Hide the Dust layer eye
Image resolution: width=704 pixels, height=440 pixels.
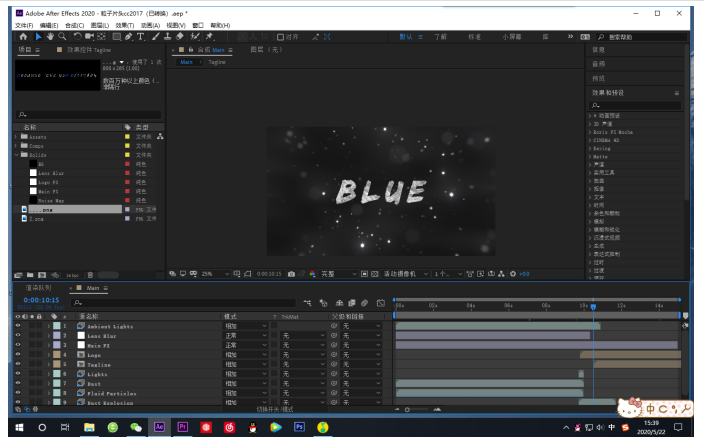pyautogui.click(x=18, y=383)
